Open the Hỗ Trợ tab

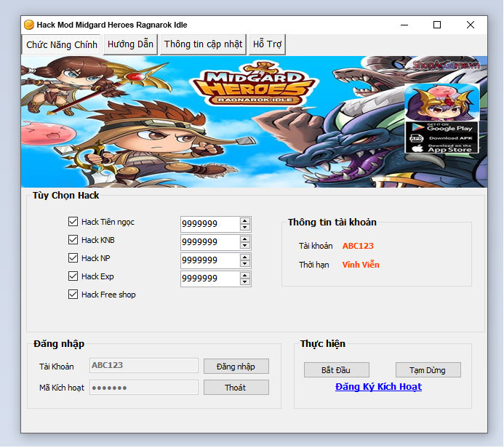267,44
